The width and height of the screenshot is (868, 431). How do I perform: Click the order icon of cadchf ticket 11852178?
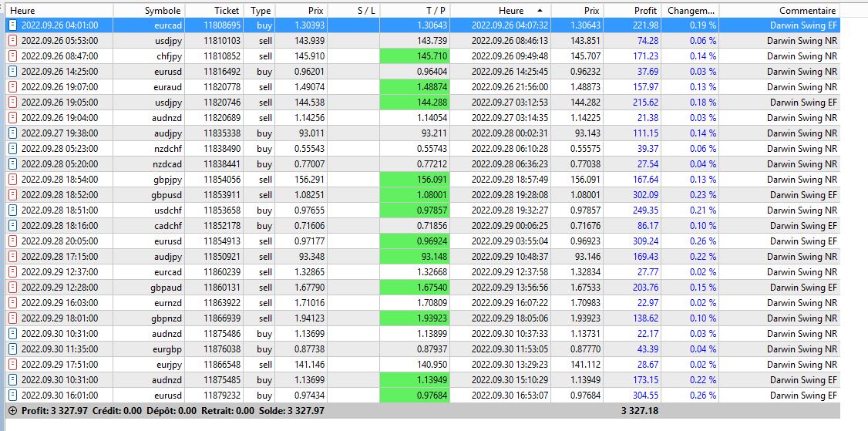(x=13, y=225)
